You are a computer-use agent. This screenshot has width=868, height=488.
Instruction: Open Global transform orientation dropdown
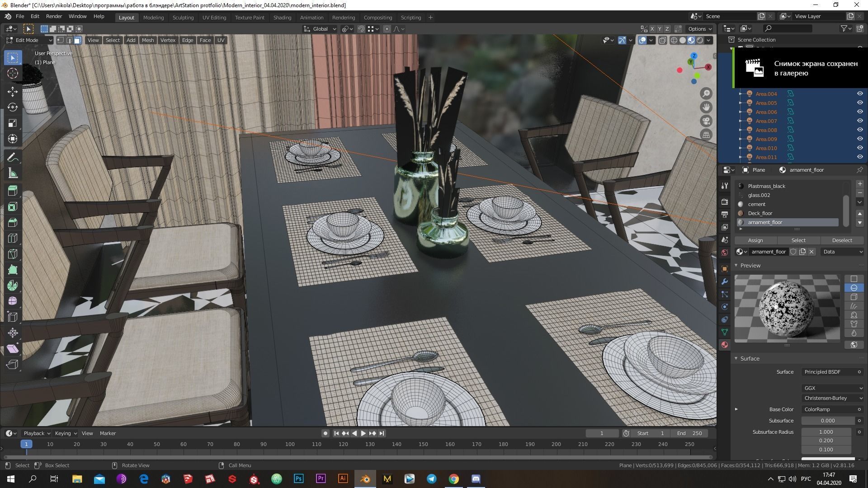click(320, 29)
